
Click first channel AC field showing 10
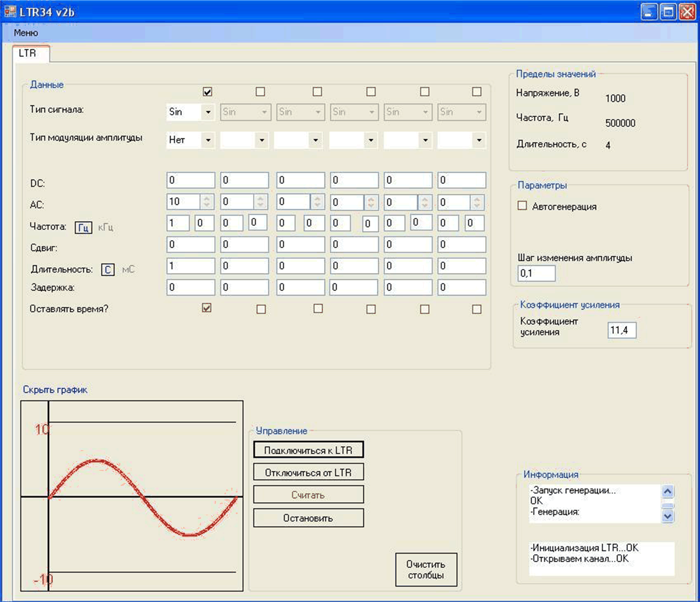[x=184, y=202]
